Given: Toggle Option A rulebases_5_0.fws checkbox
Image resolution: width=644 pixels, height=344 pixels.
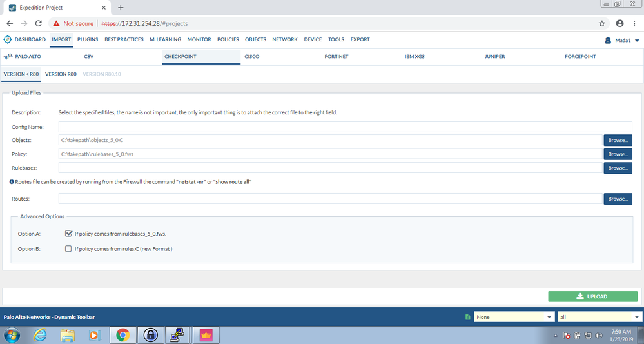Looking at the screenshot, I should tap(68, 234).
